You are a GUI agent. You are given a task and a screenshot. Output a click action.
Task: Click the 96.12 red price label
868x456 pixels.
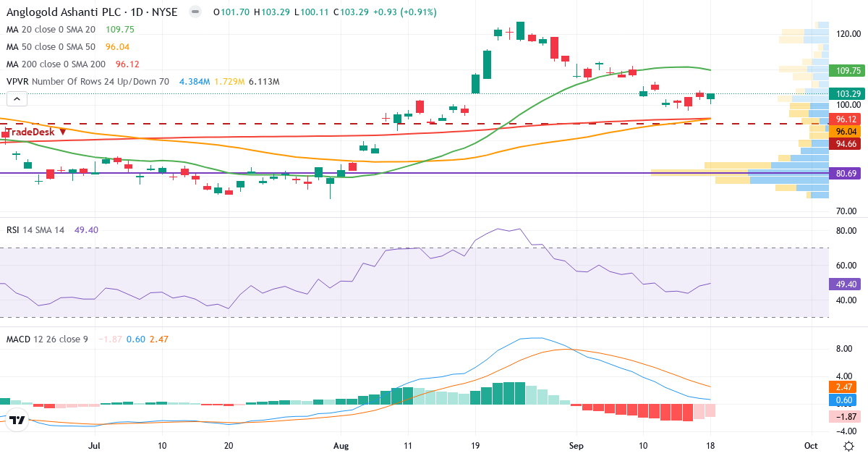(x=846, y=119)
